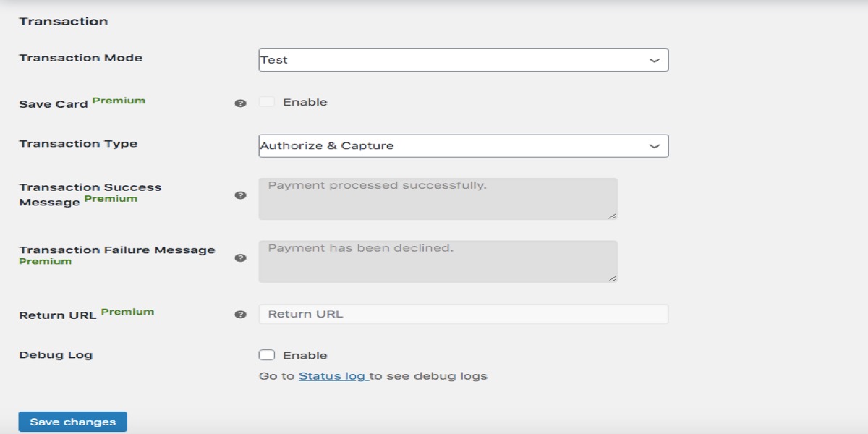The width and height of the screenshot is (868, 434).
Task: Click the Transaction Success Message textarea
Action: (438, 199)
